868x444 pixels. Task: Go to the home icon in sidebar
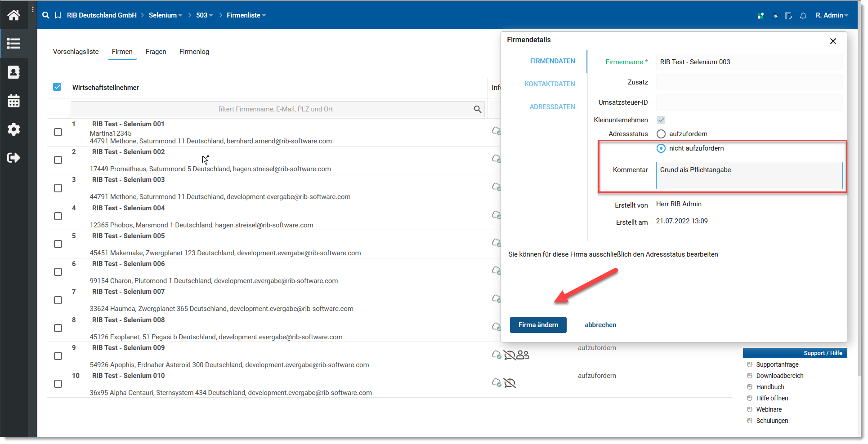click(x=13, y=15)
